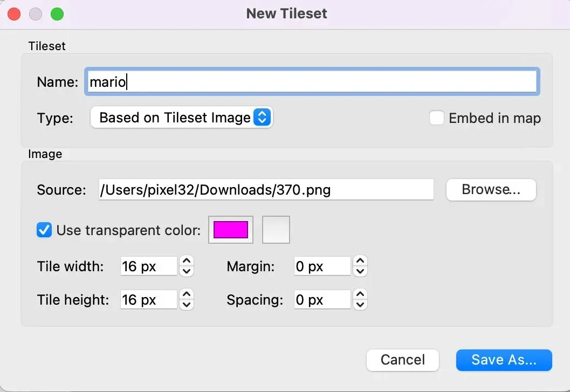Screen dimensions: 570x392
Task: Click the magenta transparent color swatch
Action: pyautogui.click(x=230, y=230)
